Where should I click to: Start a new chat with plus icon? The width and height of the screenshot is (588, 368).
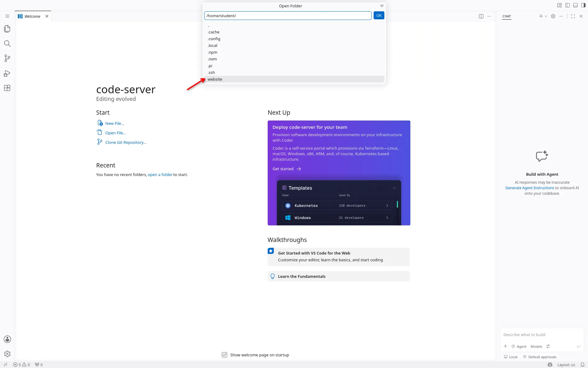click(541, 16)
